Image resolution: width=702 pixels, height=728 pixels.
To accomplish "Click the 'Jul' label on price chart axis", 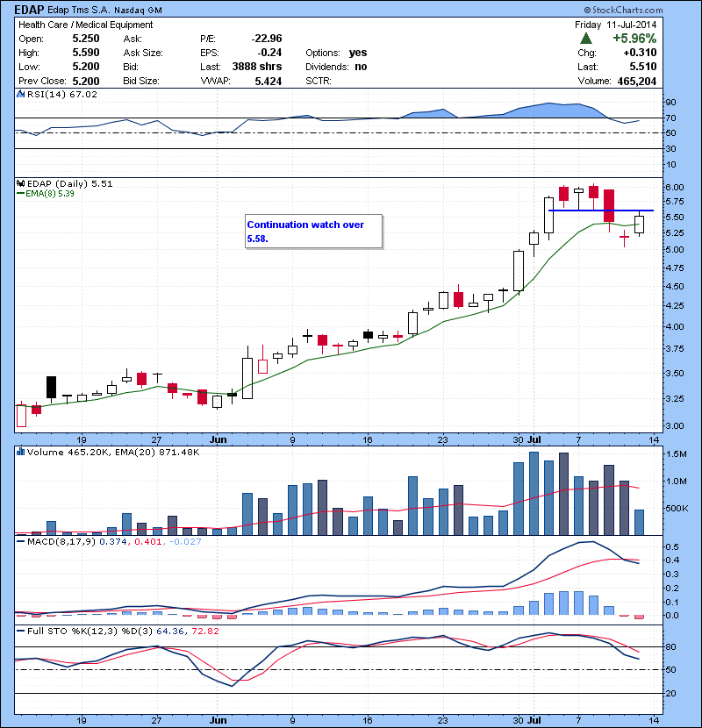I will click(x=534, y=439).
